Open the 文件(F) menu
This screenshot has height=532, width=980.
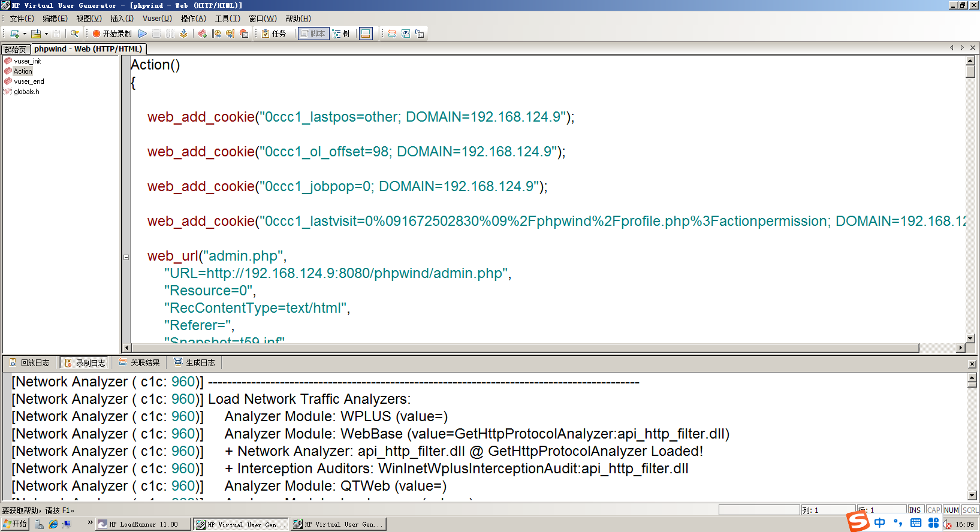(x=22, y=19)
